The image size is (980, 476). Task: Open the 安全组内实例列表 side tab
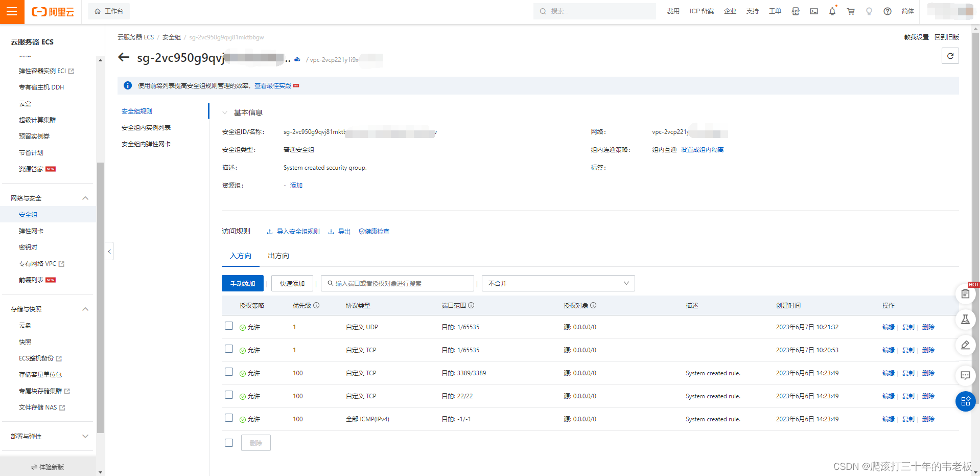(146, 127)
